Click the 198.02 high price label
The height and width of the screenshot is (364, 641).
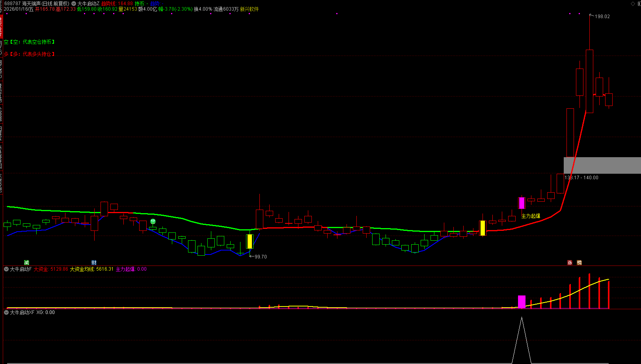tap(602, 17)
